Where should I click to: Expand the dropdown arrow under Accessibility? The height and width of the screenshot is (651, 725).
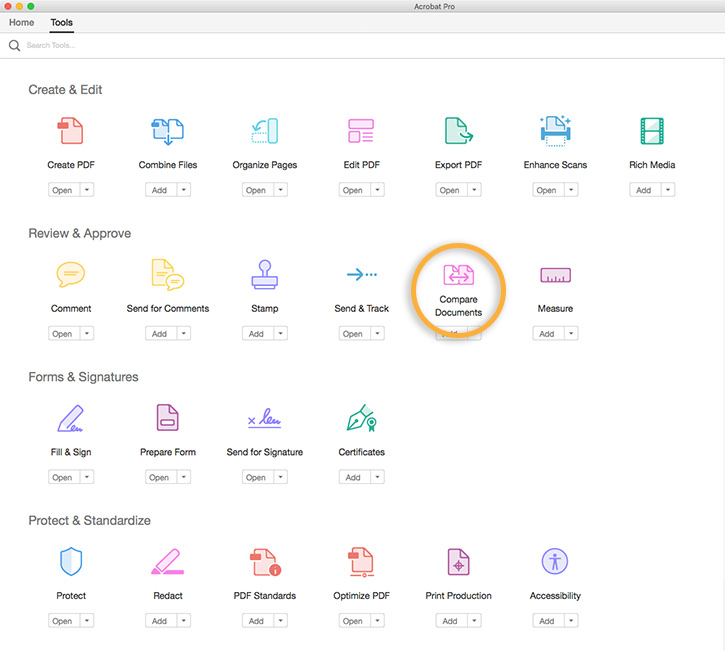coord(571,620)
